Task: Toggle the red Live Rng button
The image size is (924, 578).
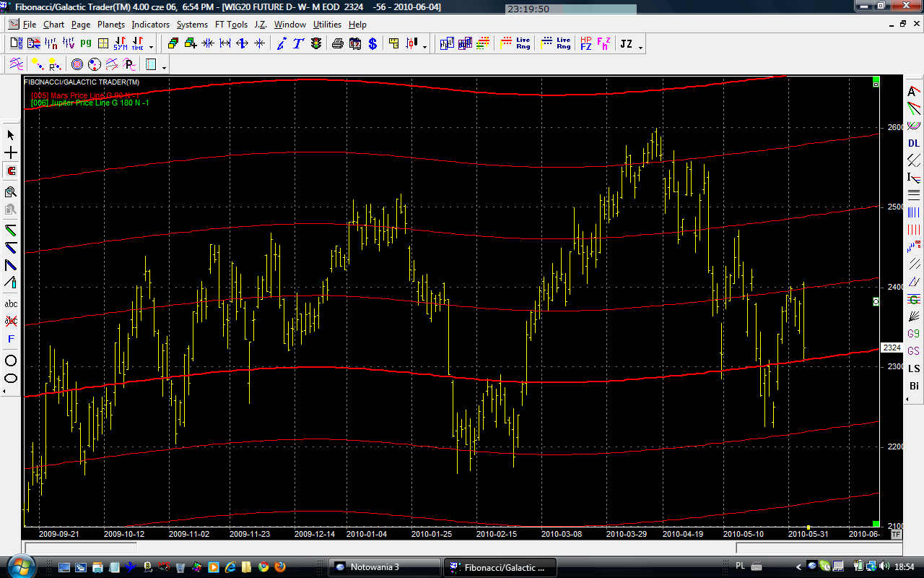Action: pyautogui.click(x=515, y=43)
